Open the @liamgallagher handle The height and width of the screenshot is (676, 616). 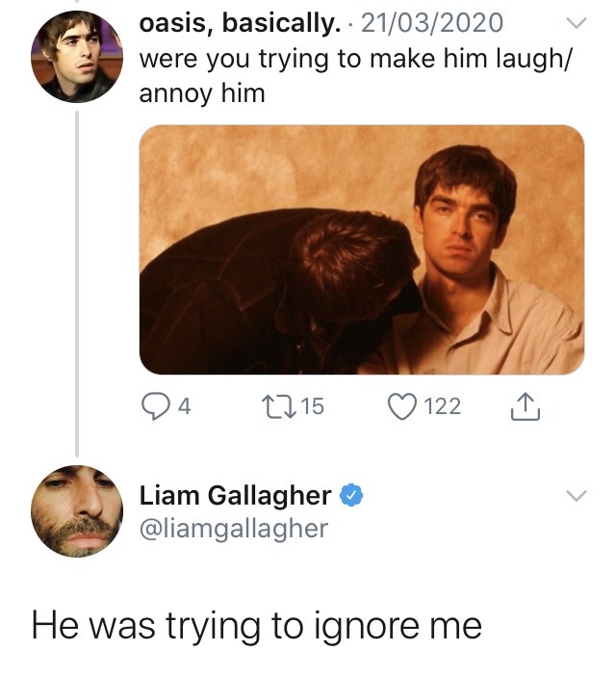tap(234, 528)
